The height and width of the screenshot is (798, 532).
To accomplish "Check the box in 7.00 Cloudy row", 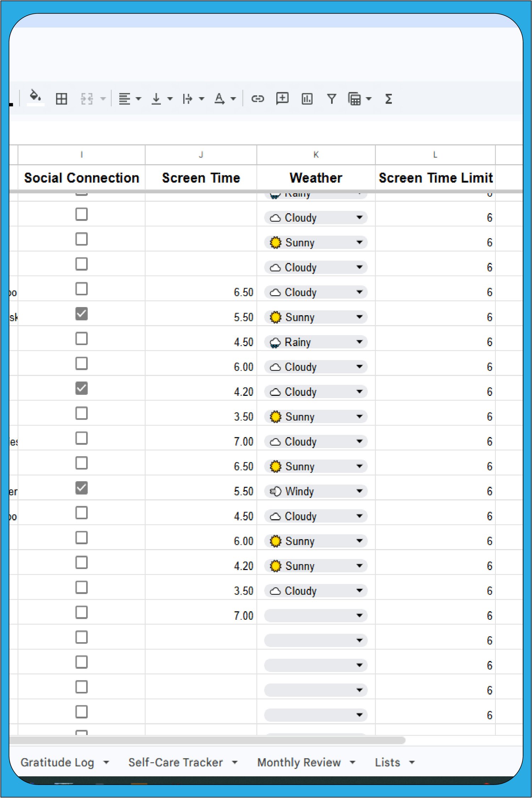I will point(82,438).
